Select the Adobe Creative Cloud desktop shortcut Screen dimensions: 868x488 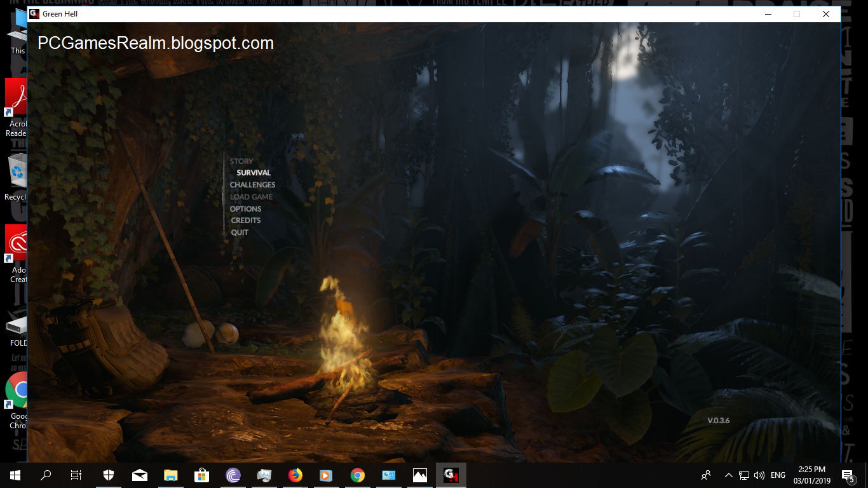pyautogui.click(x=15, y=254)
